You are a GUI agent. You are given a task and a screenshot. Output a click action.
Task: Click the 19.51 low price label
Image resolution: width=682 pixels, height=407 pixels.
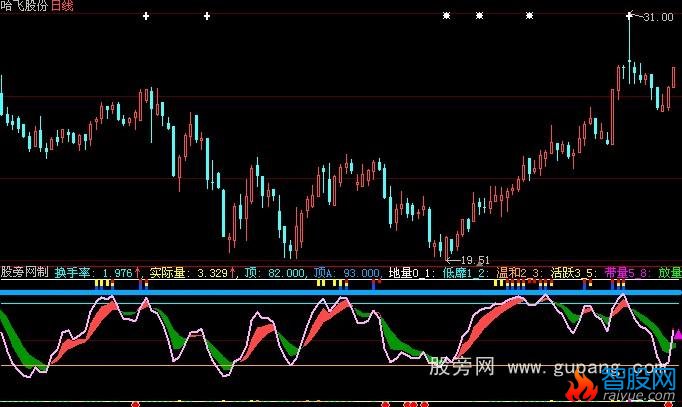point(475,260)
